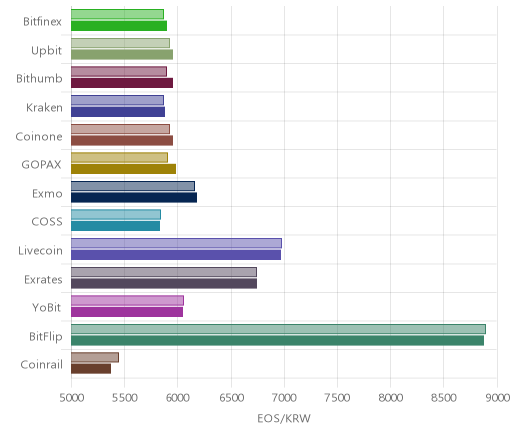Select the dark gold GOPAX bar

123,169
